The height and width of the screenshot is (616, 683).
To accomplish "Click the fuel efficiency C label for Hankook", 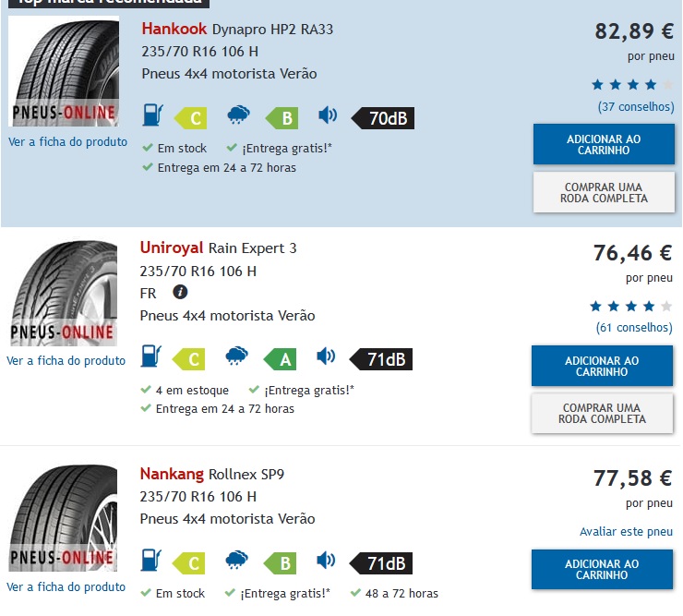I will tap(190, 118).
